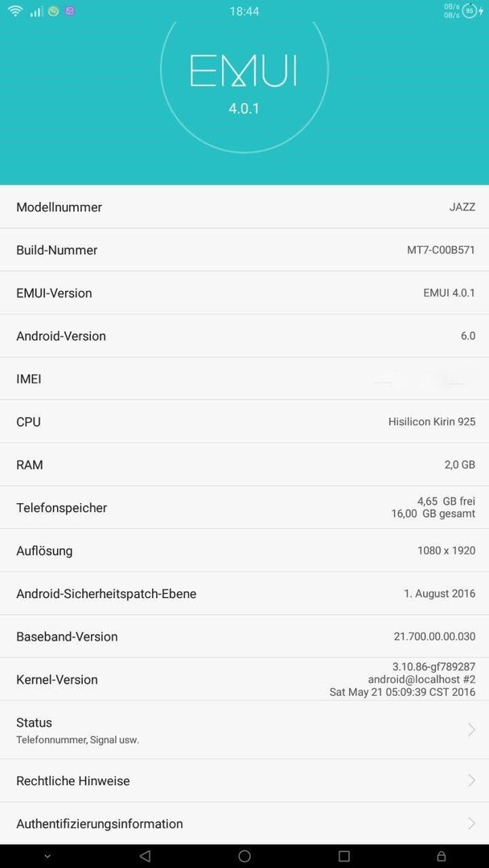Tap the green WhatsApp notification icon
Screen dimensions: 489x868
[x=53, y=10]
